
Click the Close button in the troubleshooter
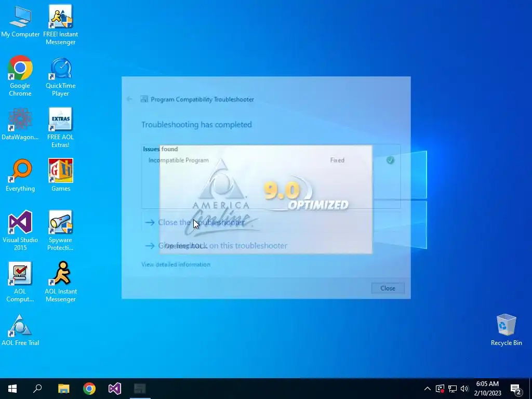pos(388,288)
